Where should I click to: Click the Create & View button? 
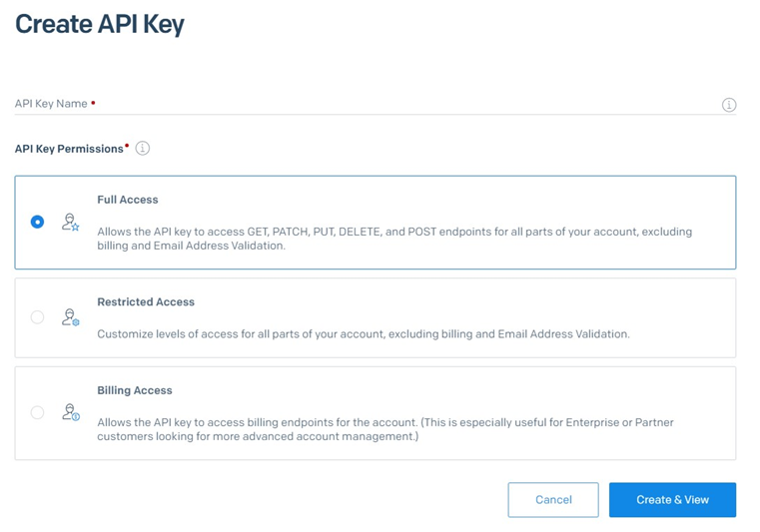point(672,500)
